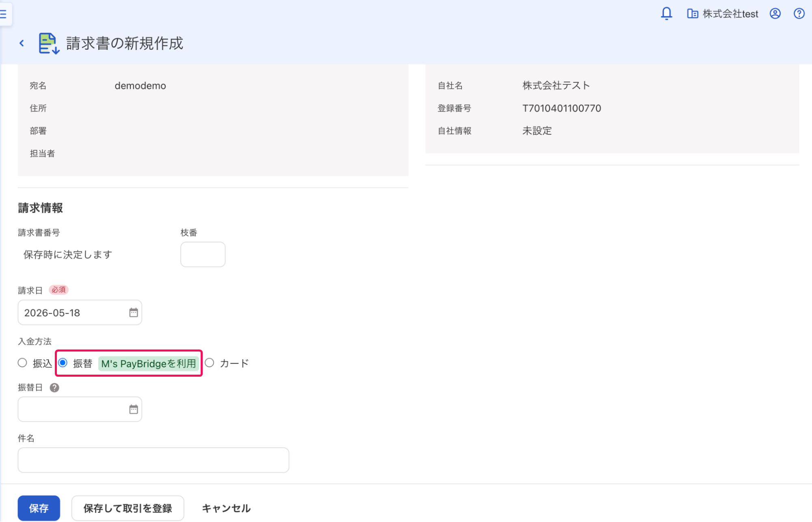Click the 請求書の新規作成 page title
The width and height of the screenshot is (812, 522).
pyautogui.click(x=125, y=43)
